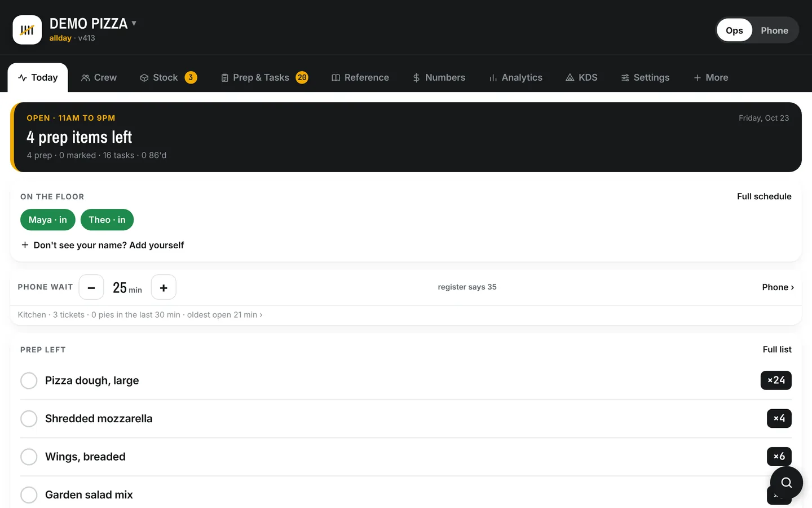The width and height of the screenshot is (812, 508).
Task: Open the floating search magnifier button
Action: [x=786, y=483]
